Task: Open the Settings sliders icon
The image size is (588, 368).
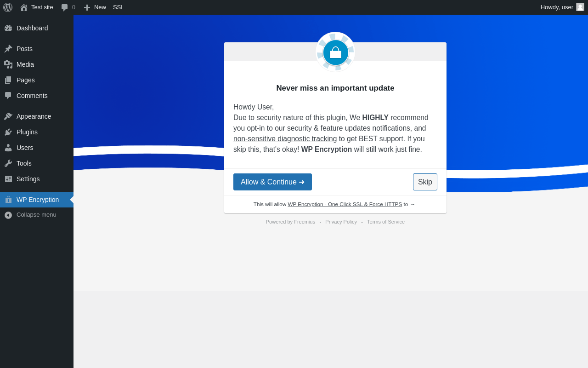Action: coord(8,179)
